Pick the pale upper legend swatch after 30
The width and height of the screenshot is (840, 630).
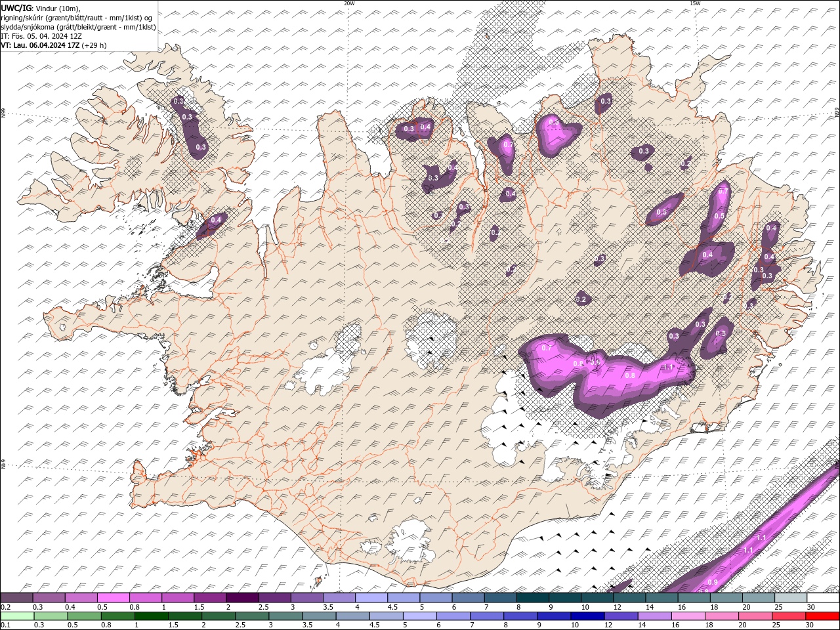point(822,598)
